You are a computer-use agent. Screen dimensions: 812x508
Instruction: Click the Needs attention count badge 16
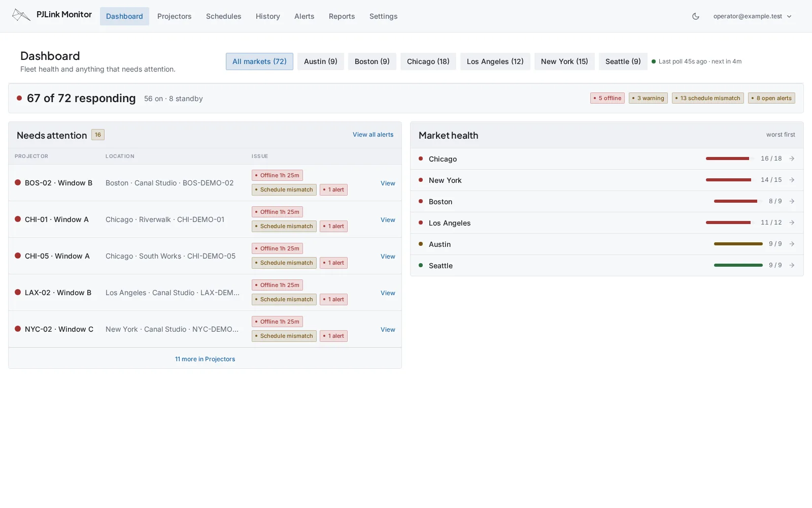pyautogui.click(x=98, y=135)
